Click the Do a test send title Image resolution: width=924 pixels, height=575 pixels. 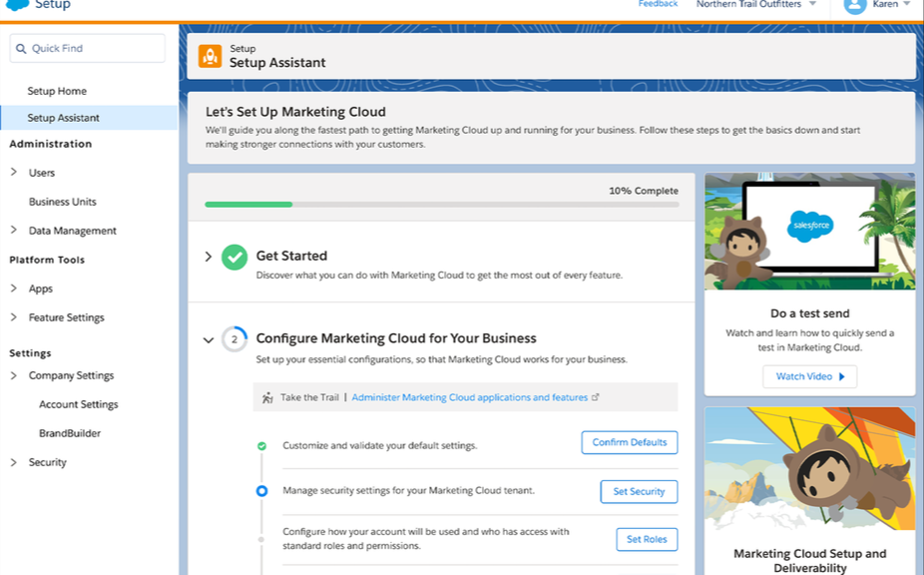[x=809, y=313]
